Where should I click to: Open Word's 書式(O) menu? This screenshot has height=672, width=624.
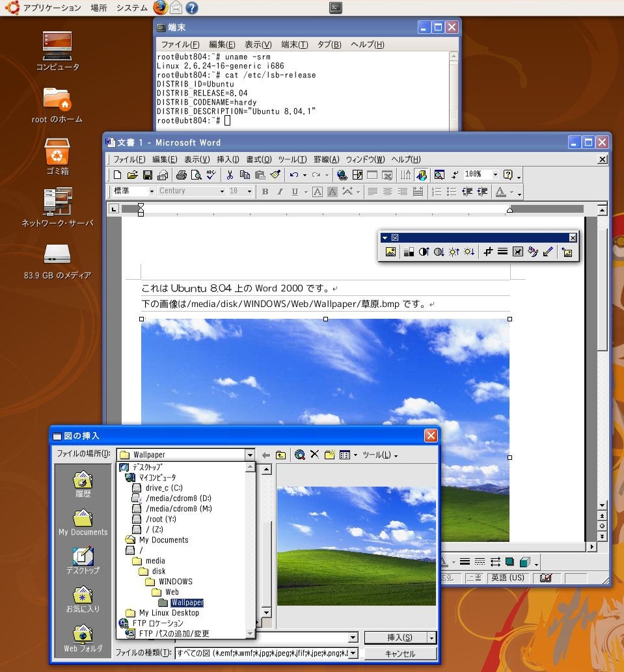tap(259, 159)
